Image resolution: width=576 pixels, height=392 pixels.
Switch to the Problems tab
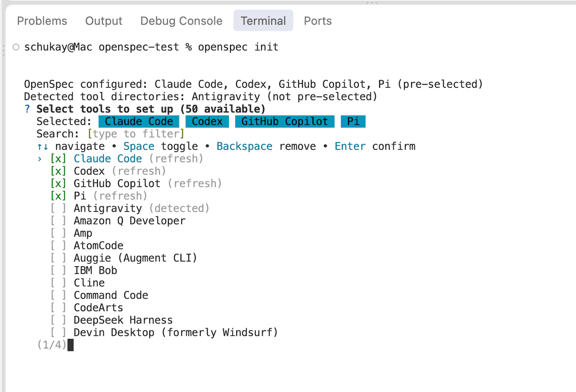pyautogui.click(x=42, y=21)
